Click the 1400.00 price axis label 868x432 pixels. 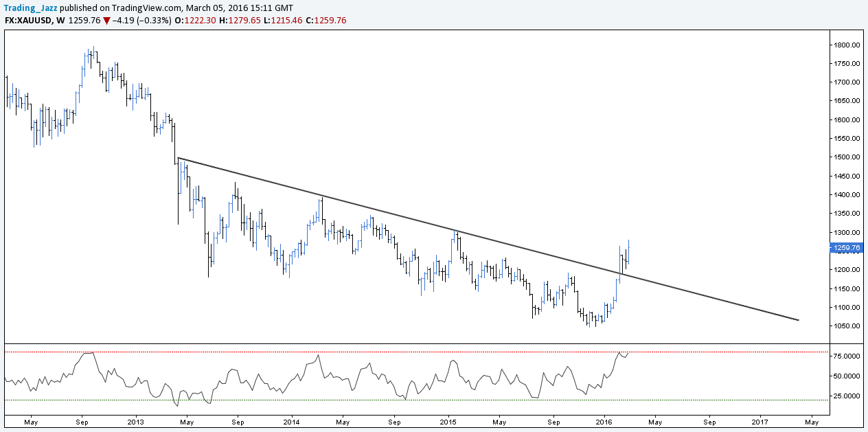(x=847, y=194)
